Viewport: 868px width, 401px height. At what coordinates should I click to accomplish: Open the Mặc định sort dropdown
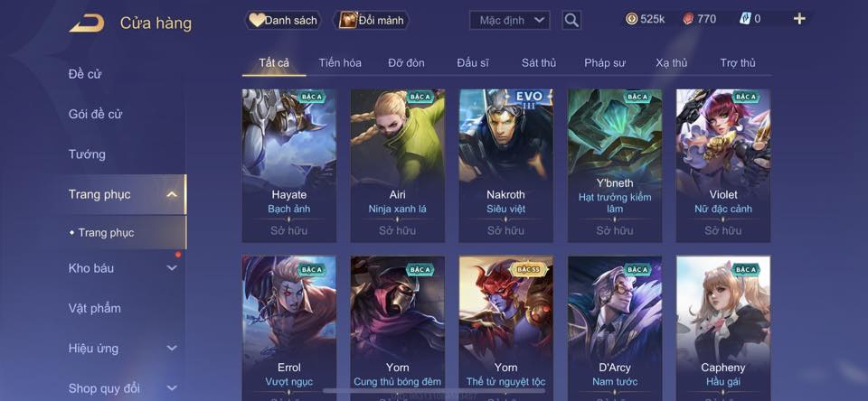point(510,21)
